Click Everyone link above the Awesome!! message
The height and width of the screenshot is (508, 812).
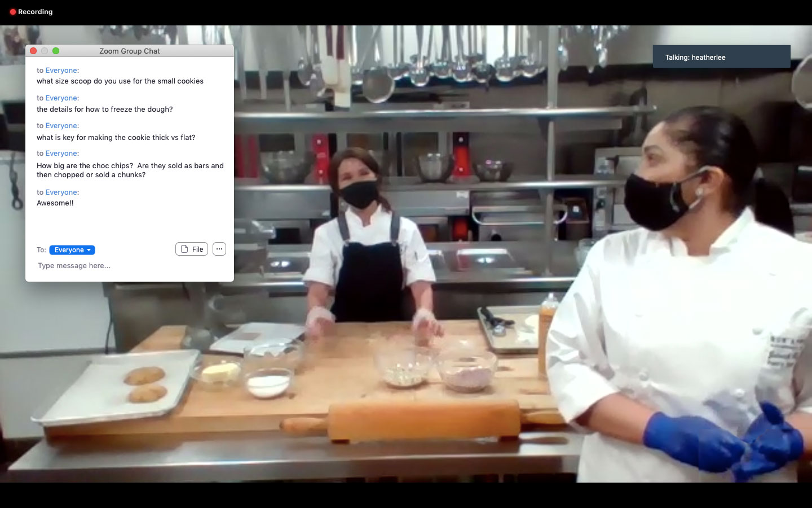[x=62, y=192]
